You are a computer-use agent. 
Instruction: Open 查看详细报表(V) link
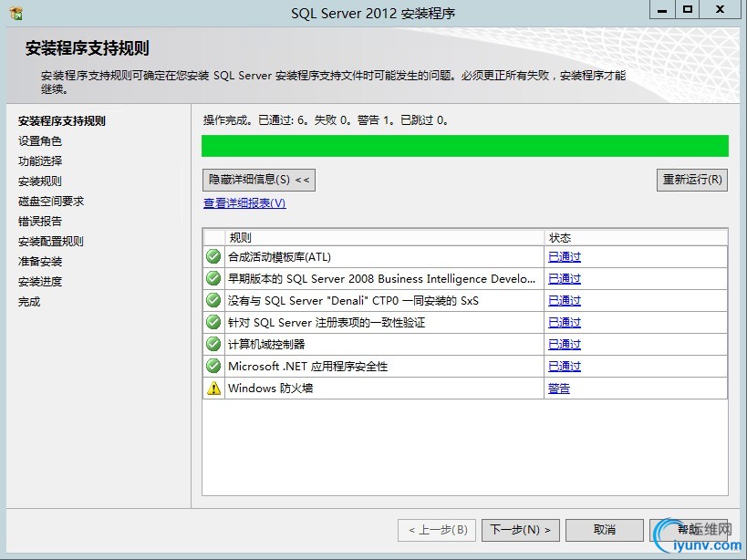click(244, 203)
